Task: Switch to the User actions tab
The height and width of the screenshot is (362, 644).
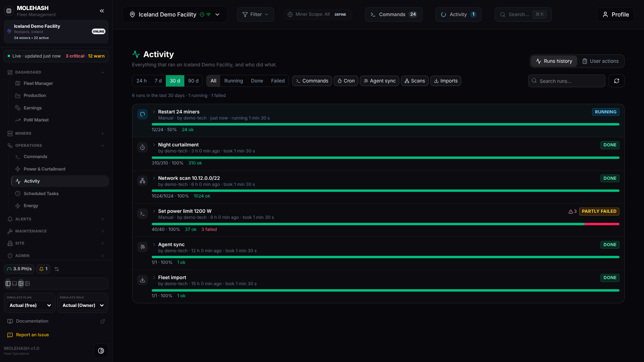Action: coord(600,61)
